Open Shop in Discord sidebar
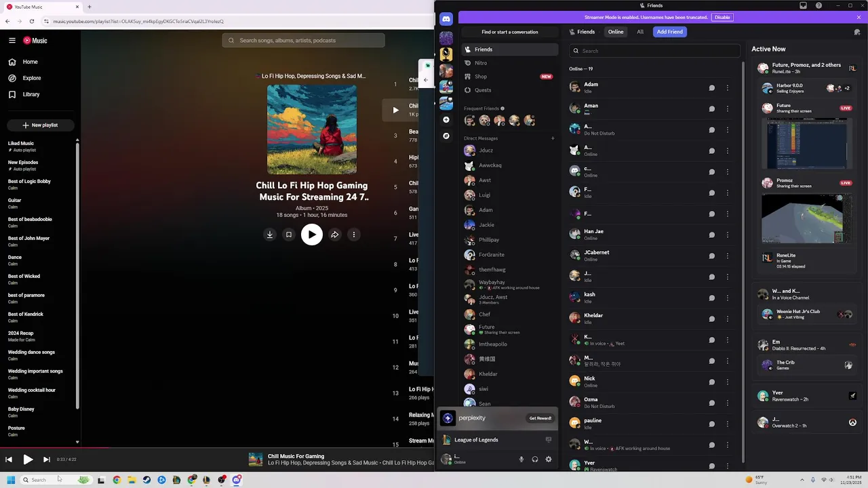The width and height of the screenshot is (868, 488). tap(510, 77)
